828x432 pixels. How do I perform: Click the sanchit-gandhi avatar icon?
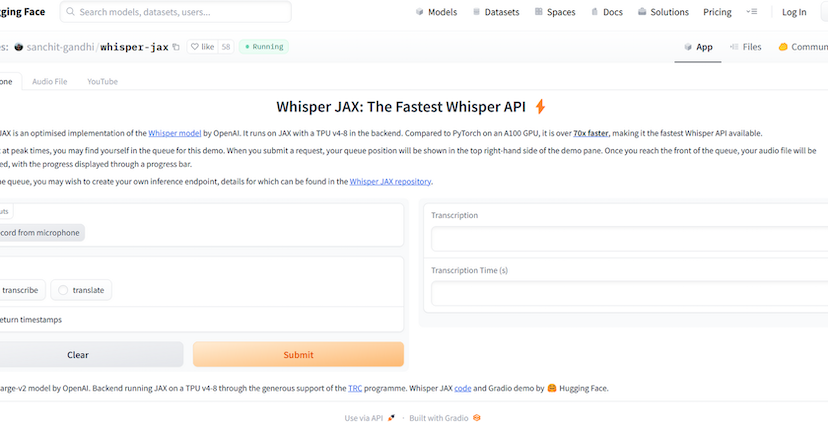(18, 47)
